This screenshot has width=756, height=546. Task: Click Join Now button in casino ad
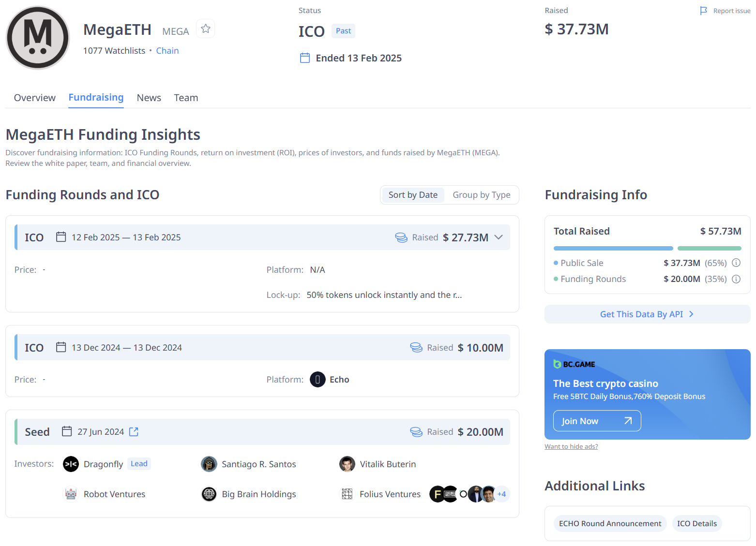click(597, 421)
